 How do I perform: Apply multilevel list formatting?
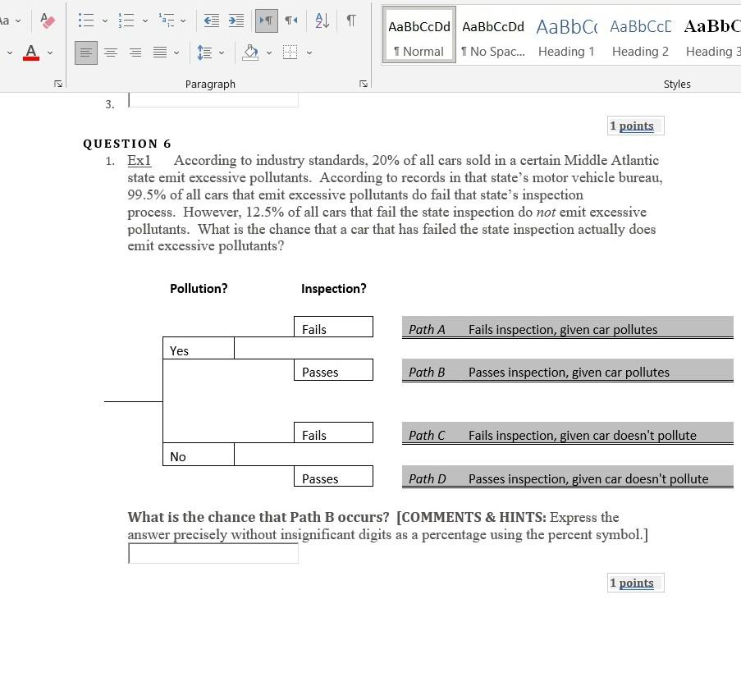[167, 21]
